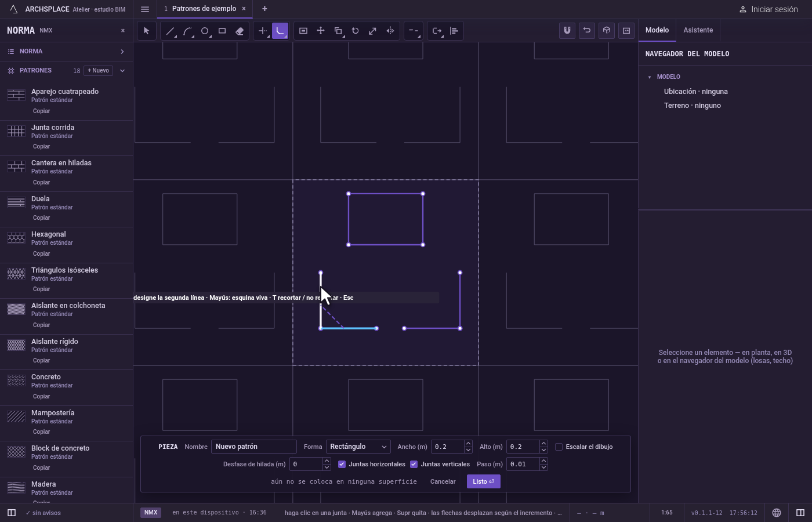Click the Nombre input field

tap(254, 447)
